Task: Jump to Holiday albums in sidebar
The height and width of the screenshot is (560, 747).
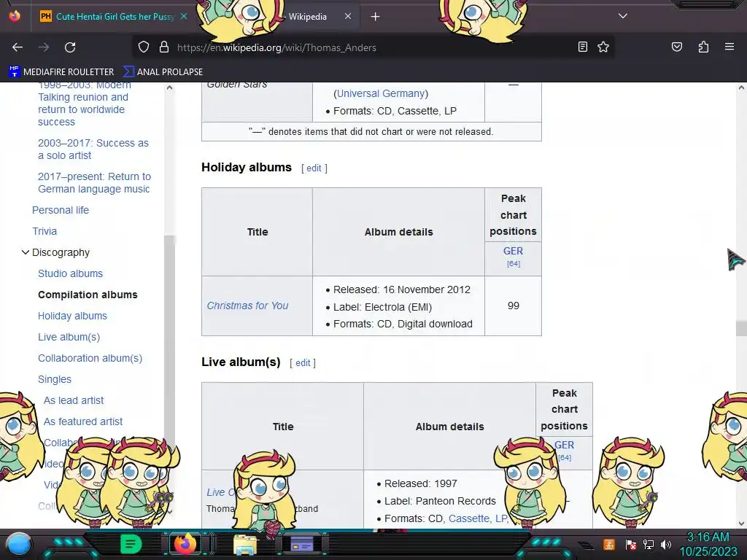Action: [72, 316]
